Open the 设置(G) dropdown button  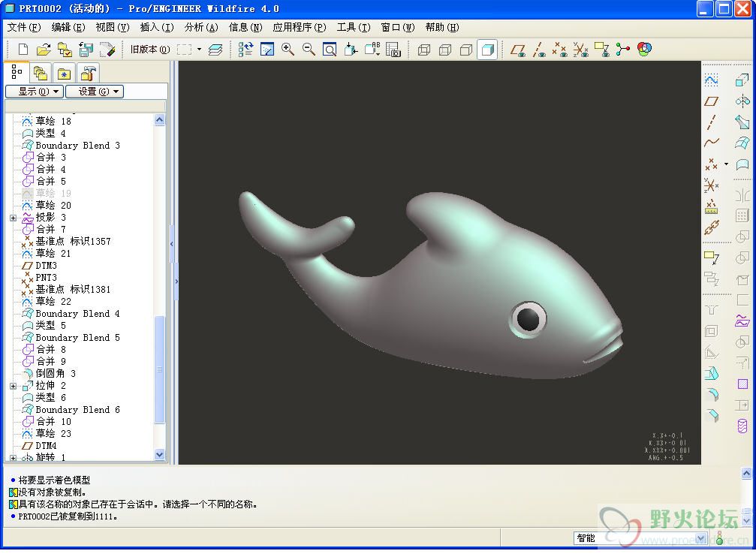point(95,92)
